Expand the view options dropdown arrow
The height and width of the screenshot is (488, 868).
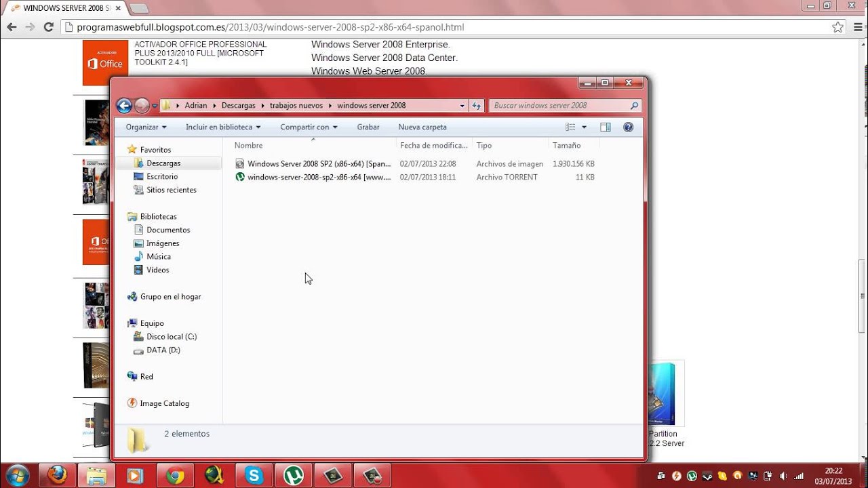point(584,127)
